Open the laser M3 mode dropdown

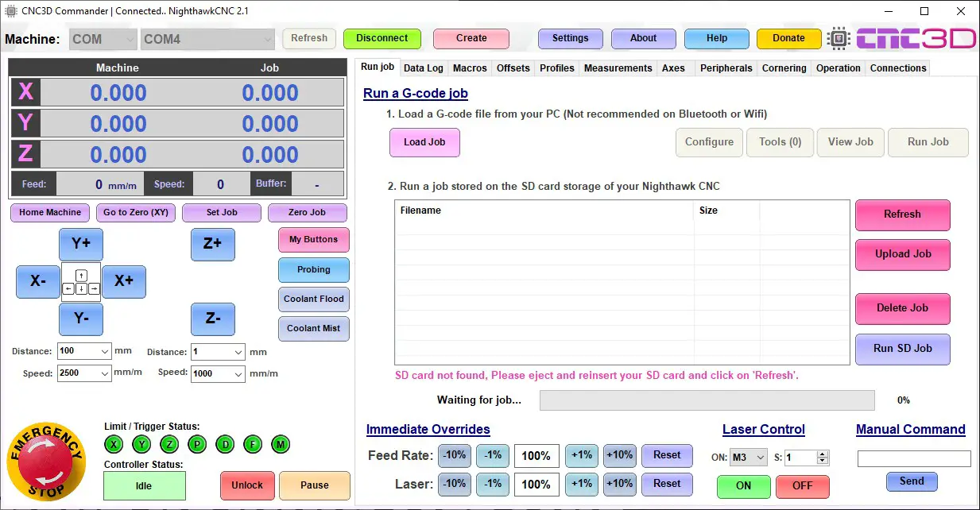click(x=749, y=458)
